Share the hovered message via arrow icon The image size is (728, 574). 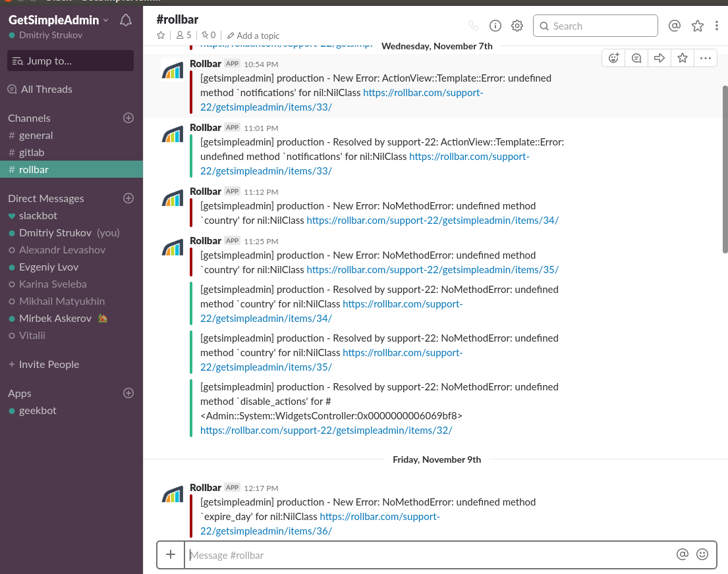pyautogui.click(x=659, y=58)
